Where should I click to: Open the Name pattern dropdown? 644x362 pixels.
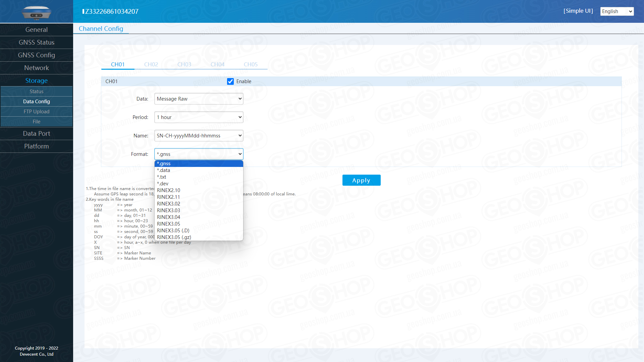[x=199, y=136]
